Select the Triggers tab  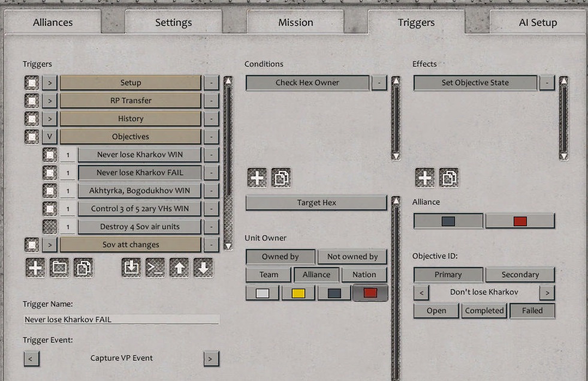416,23
